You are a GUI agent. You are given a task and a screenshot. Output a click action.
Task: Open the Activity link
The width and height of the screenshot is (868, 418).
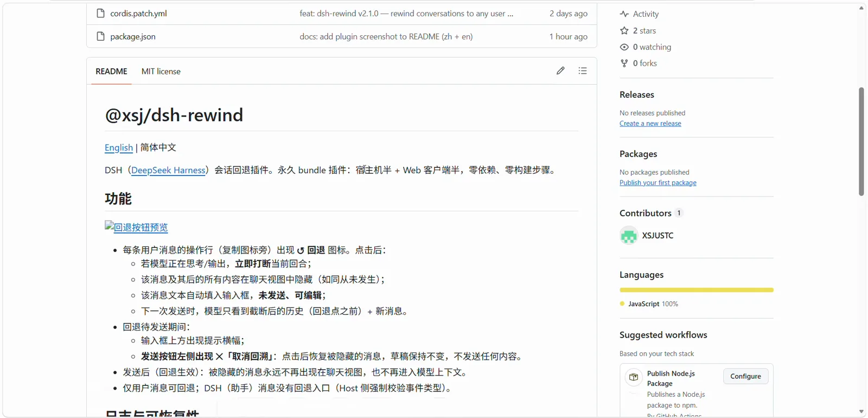tap(646, 14)
